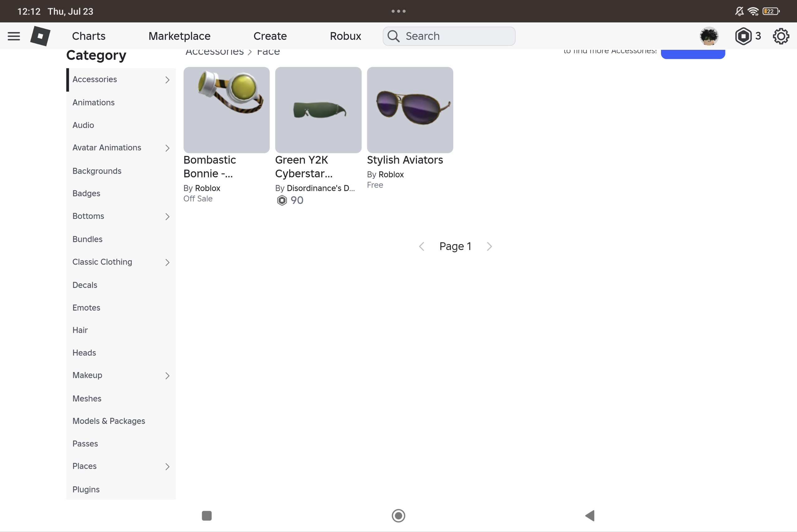This screenshot has height=532, width=797.
Task: Tap the search magnifier icon
Action: coord(394,36)
